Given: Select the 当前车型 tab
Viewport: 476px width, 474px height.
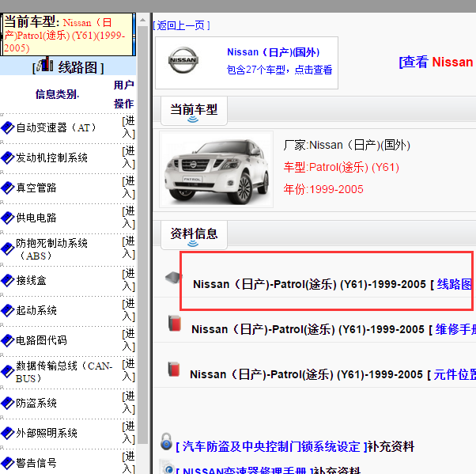Looking at the screenshot, I should coord(194,111).
